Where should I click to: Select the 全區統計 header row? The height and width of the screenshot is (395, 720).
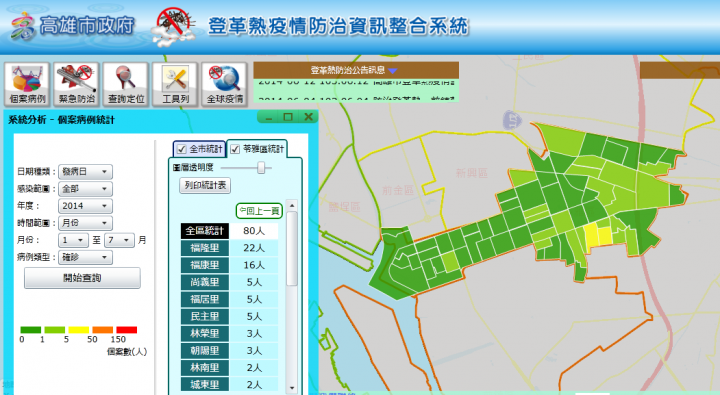[x=230, y=231]
